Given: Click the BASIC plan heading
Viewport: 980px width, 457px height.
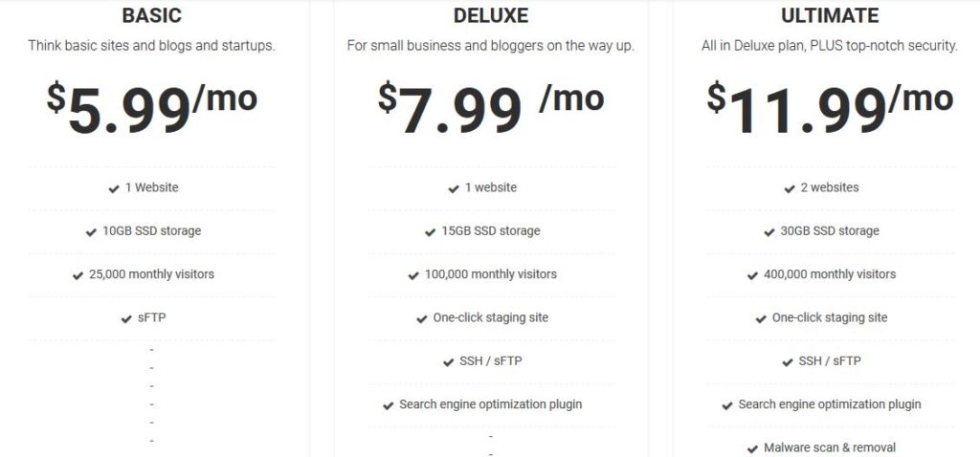Looking at the screenshot, I should tap(152, 15).
